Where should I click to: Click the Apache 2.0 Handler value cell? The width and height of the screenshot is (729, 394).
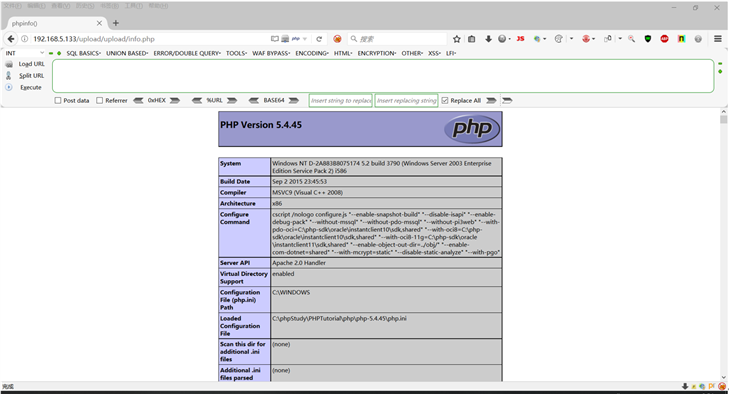point(386,263)
